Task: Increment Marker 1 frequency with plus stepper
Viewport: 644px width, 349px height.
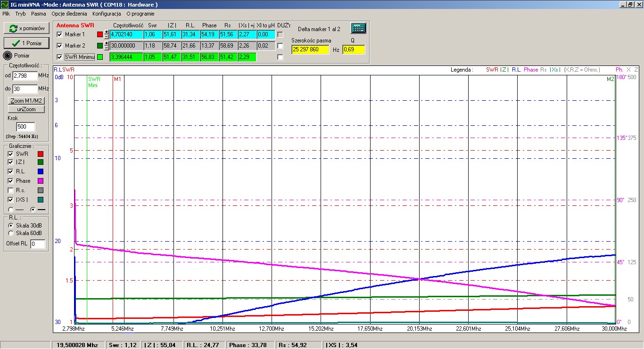Action: coord(107,32)
